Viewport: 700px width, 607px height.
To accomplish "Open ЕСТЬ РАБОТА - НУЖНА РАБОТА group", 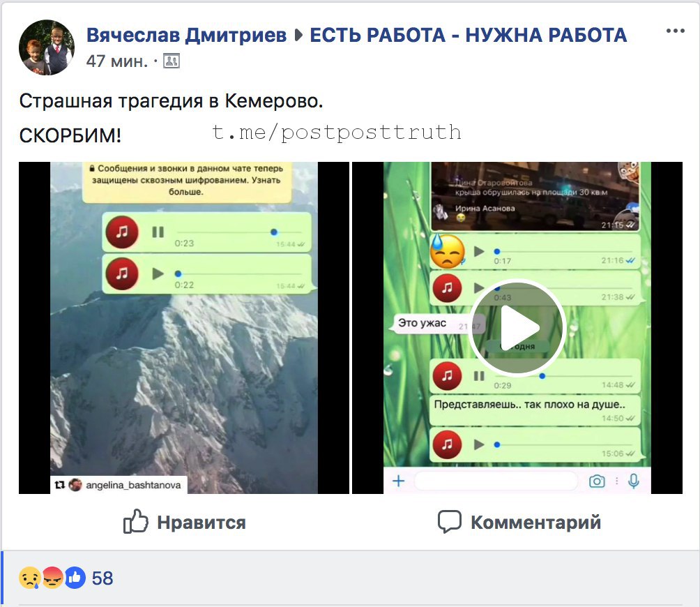I will [x=469, y=35].
